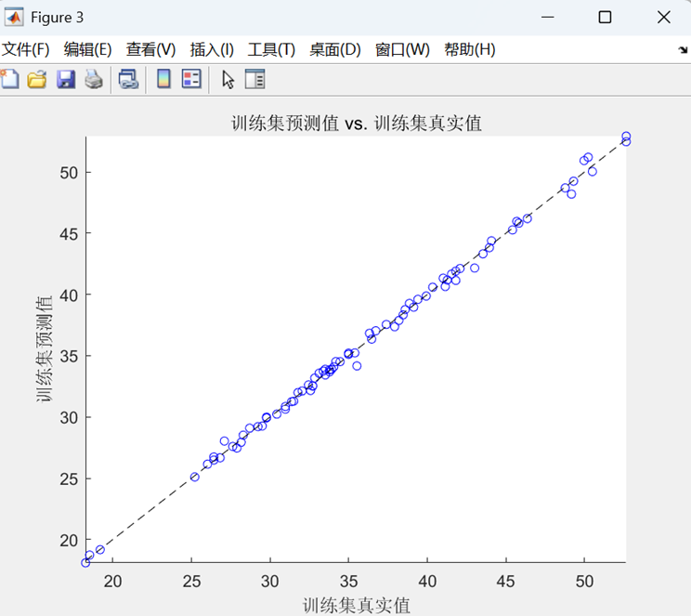Open the 帮助(H) menu
This screenshot has height=616, width=691.
pyautogui.click(x=470, y=49)
